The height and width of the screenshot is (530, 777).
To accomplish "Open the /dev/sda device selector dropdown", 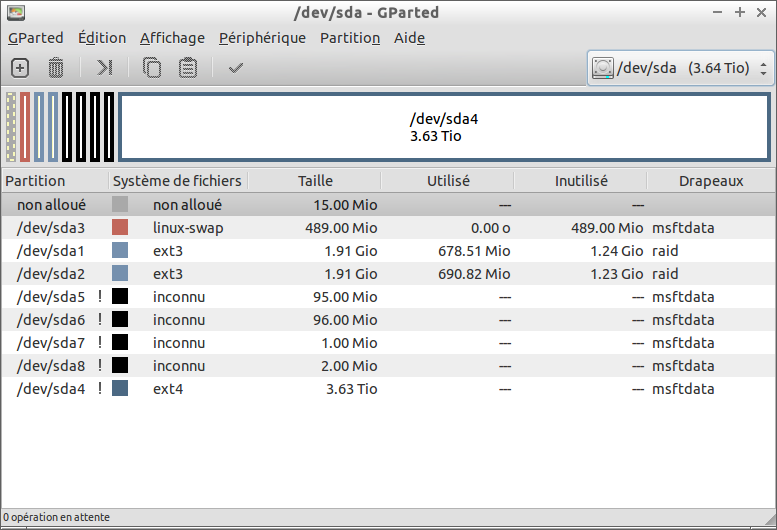I will click(680, 68).
